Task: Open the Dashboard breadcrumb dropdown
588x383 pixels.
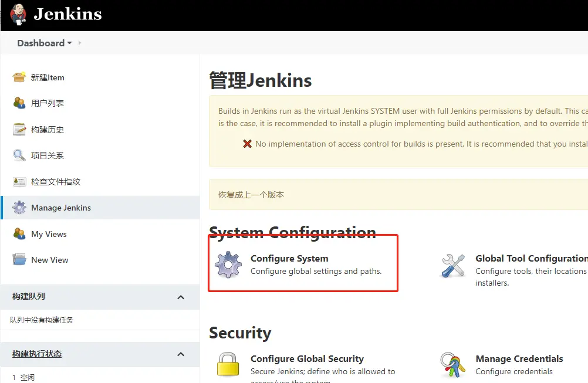Action: point(70,43)
